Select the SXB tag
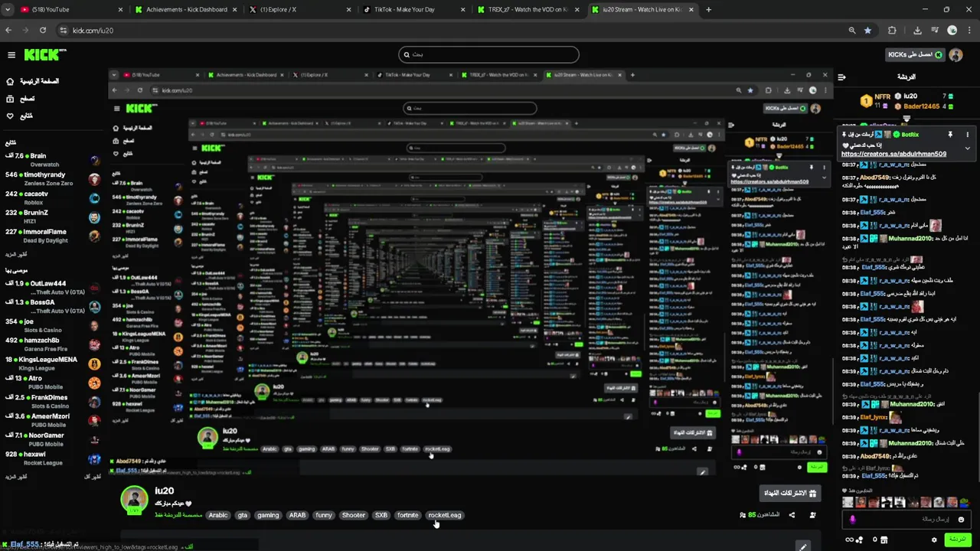Image resolution: width=980 pixels, height=551 pixels. click(x=381, y=515)
